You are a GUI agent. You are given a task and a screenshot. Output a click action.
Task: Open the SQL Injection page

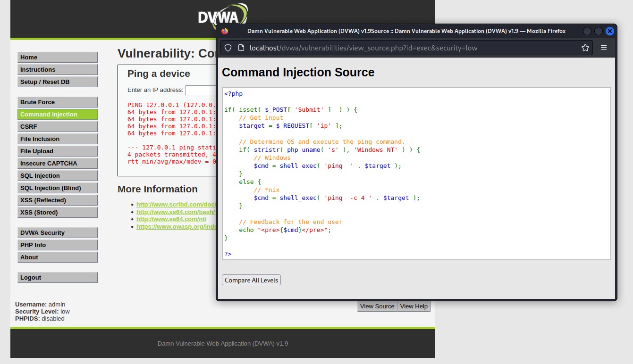tap(58, 176)
